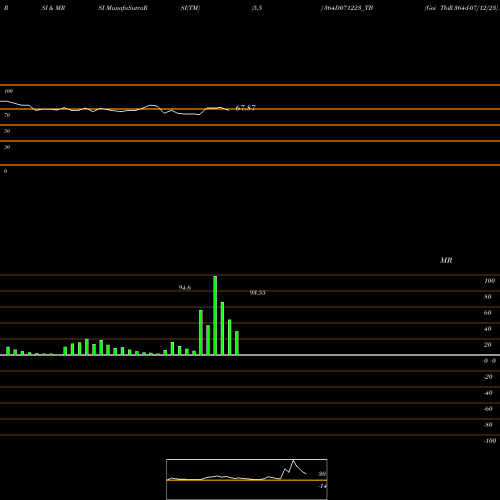
Task: Click the -14 label in the mini chart
Action: [322, 486]
